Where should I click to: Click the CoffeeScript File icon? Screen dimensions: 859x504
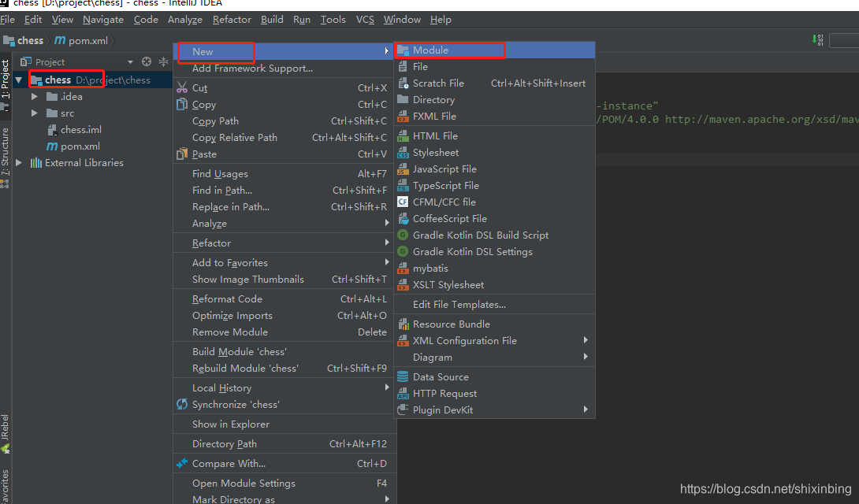pos(403,218)
